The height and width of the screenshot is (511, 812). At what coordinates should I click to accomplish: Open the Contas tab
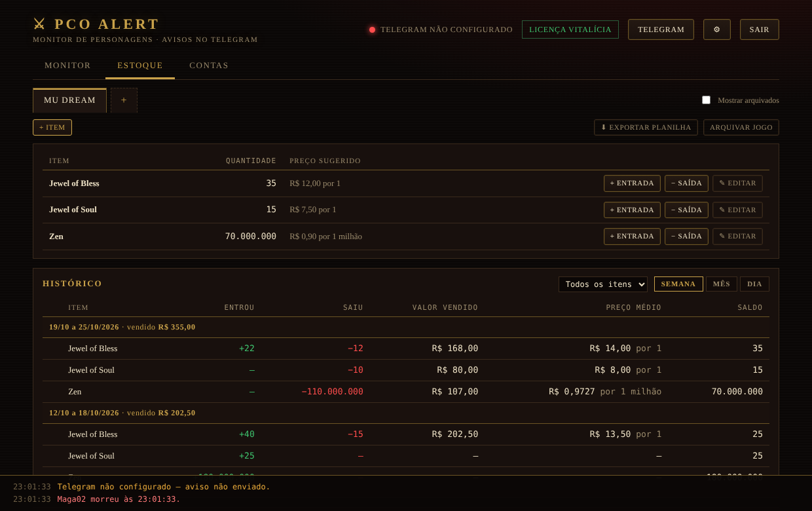pos(209,66)
